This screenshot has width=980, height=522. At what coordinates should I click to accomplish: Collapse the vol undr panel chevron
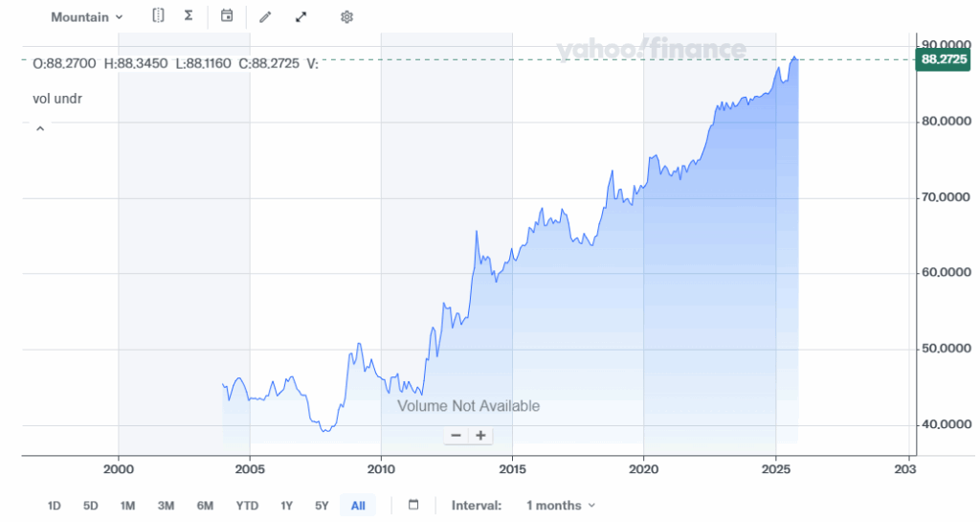tap(40, 128)
